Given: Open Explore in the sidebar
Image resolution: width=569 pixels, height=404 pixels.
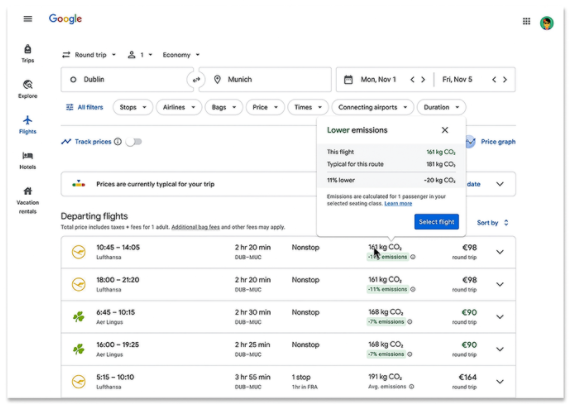Looking at the screenshot, I should (x=28, y=89).
